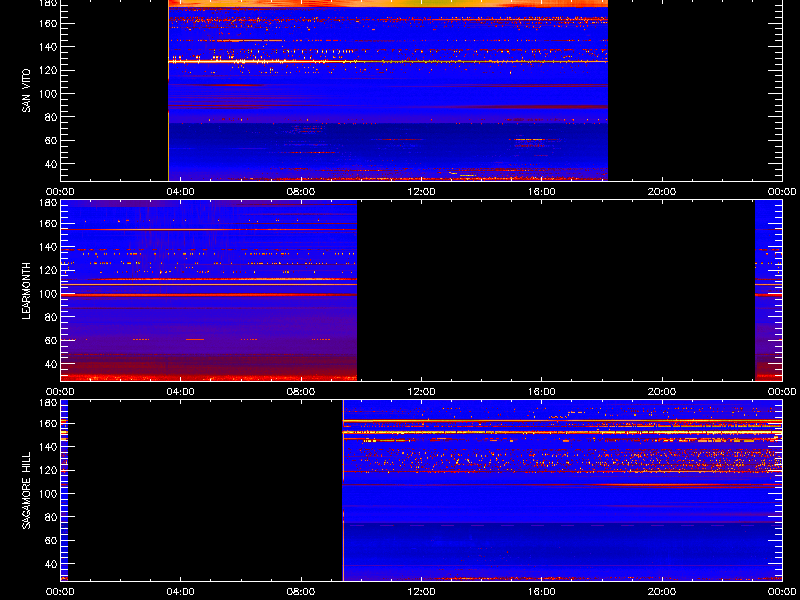Click the Learmonth spectrogram morning data region
This screenshot has height=600, width=800.
coord(209,290)
